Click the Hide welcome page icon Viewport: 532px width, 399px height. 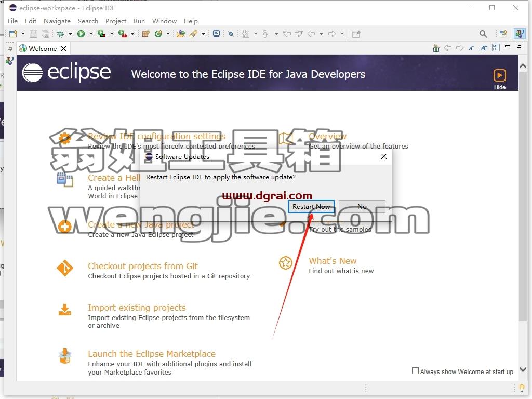[499, 79]
